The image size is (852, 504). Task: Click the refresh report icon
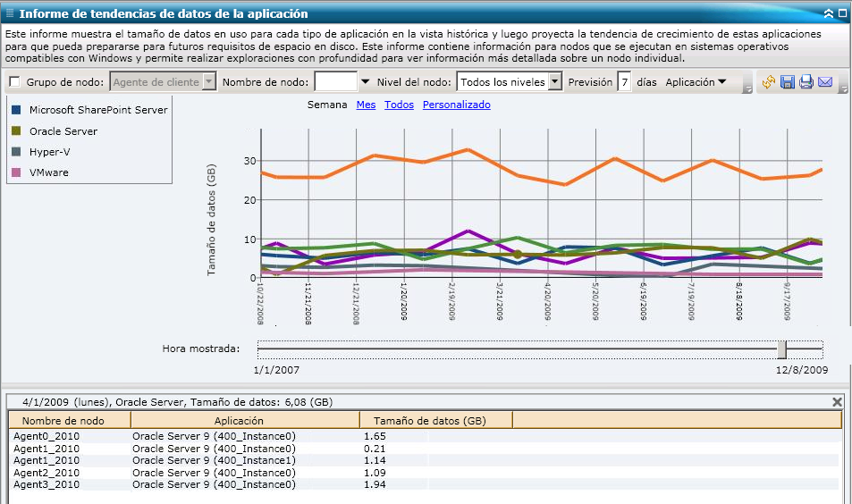(x=768, y=82)
